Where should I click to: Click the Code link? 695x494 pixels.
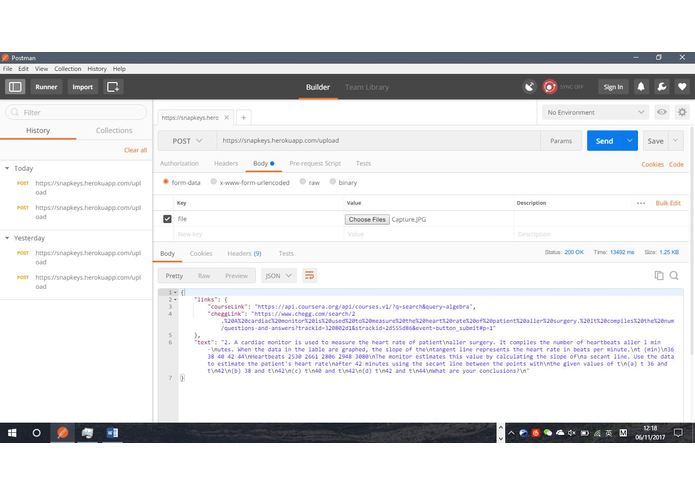(676, 164)
